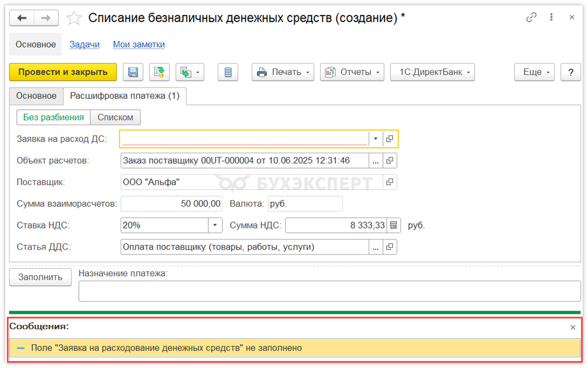This screenshot has width=588, height=368.
Task: Click the save document floppy disk icon
Action: point(133,72)
